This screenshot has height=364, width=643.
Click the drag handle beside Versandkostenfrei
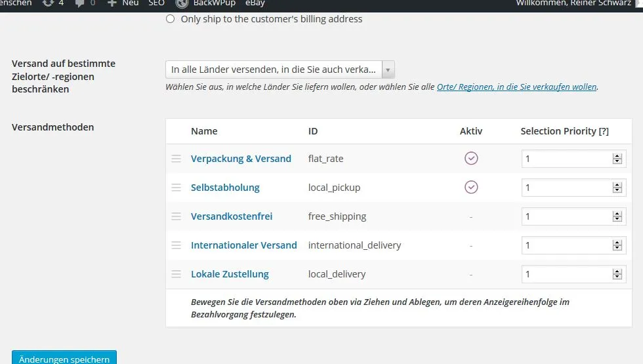pyautogui.click(x=176, y=216)
